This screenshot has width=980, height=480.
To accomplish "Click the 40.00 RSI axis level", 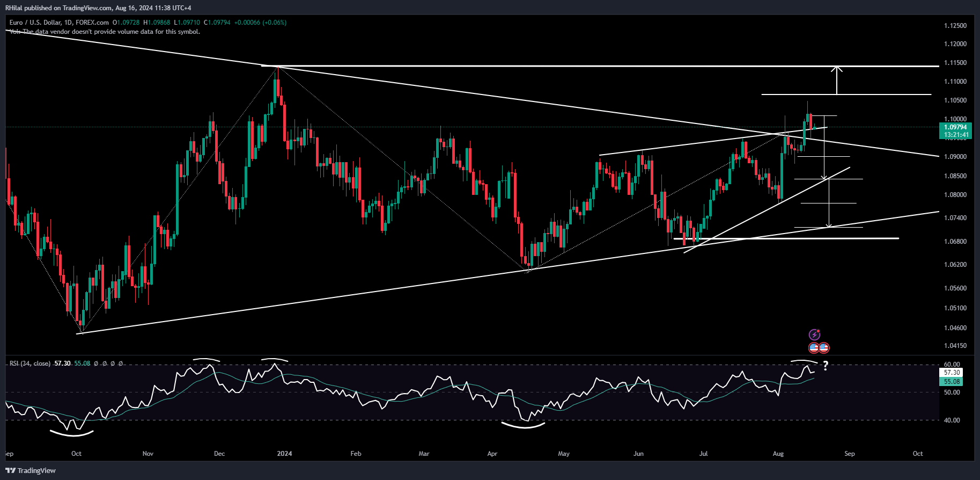I will [952, 420].
